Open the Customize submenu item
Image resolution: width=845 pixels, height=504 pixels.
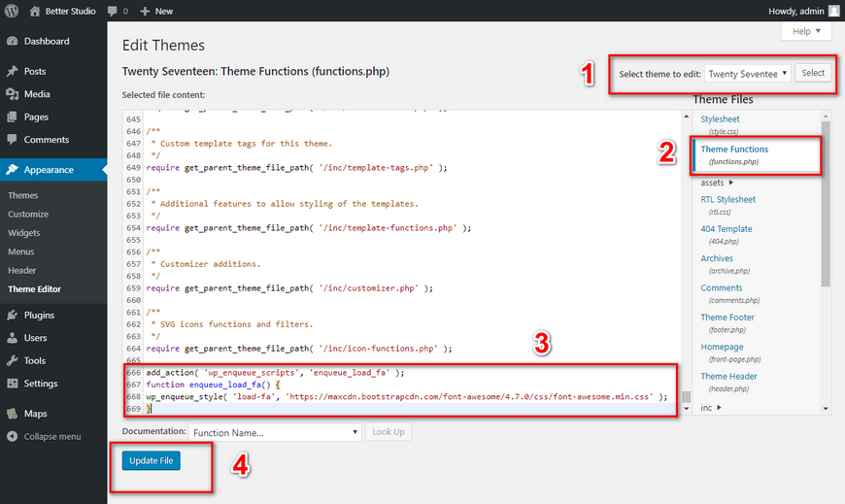click(28, 214)
